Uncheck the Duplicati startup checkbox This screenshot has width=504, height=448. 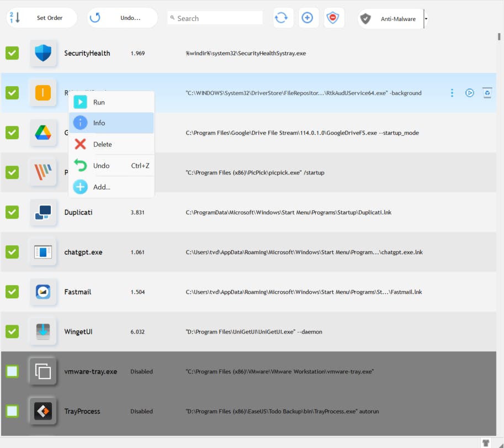click(12, 212)
